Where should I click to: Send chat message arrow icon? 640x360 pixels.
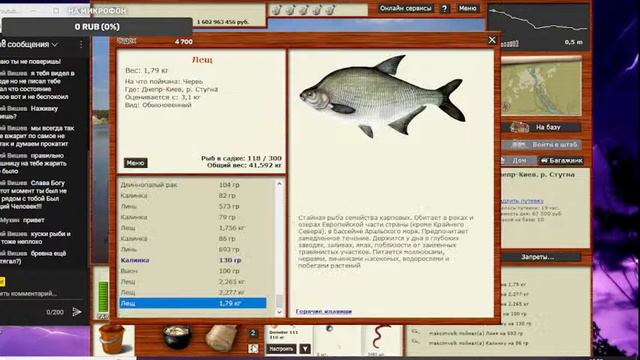click(x=77, y=312)
